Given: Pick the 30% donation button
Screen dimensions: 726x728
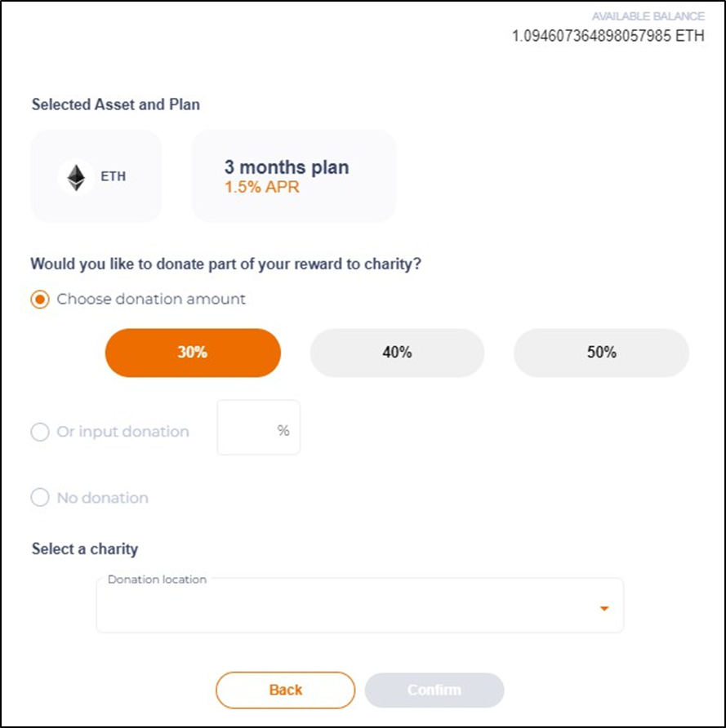Looking at the screenshot, I should tap(193, 353).
